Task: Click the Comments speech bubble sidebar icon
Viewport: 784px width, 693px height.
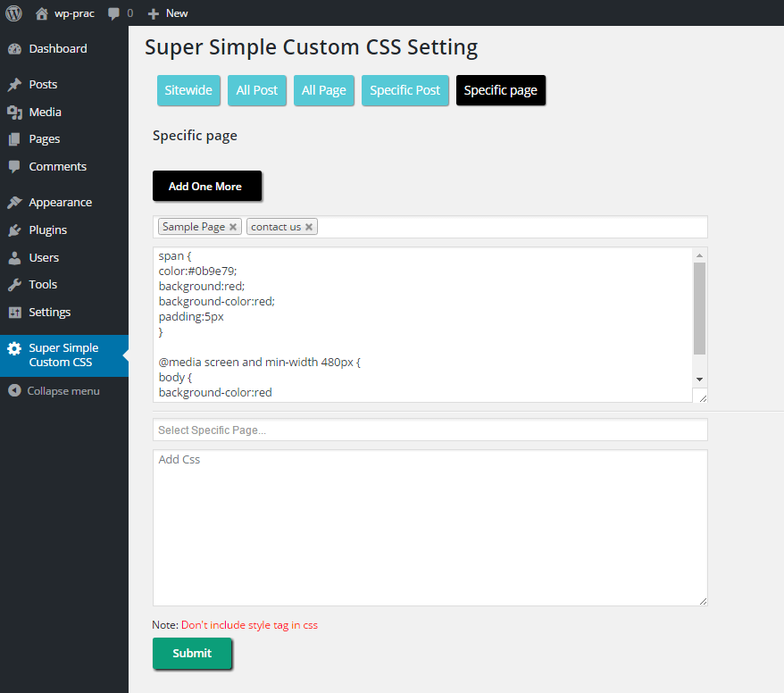Action: click(15, 166)
